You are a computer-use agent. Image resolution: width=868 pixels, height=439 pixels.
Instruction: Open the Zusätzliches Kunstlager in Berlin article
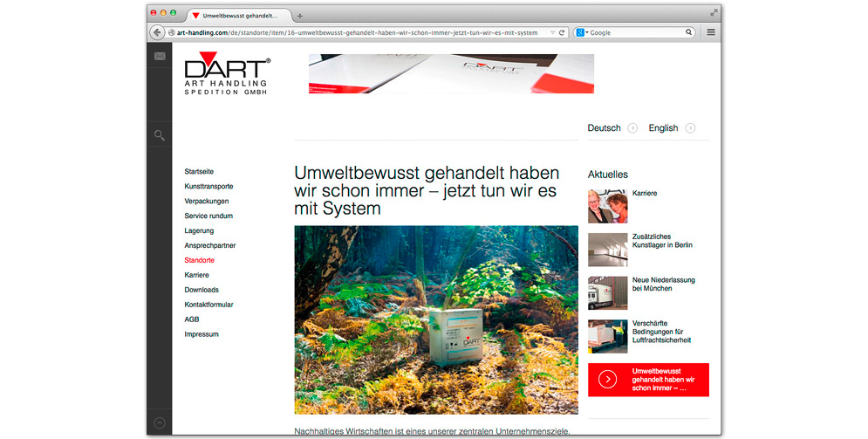coord(662,241)
